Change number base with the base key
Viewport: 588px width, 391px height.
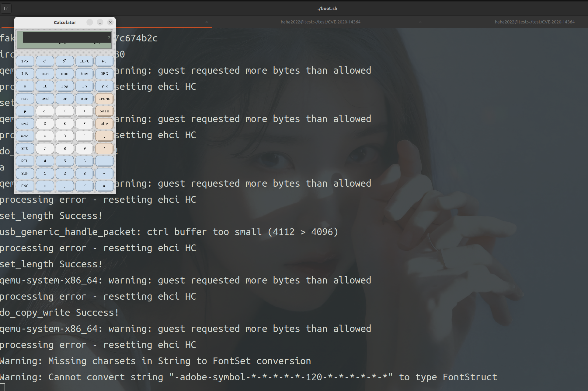pos(104,111)
